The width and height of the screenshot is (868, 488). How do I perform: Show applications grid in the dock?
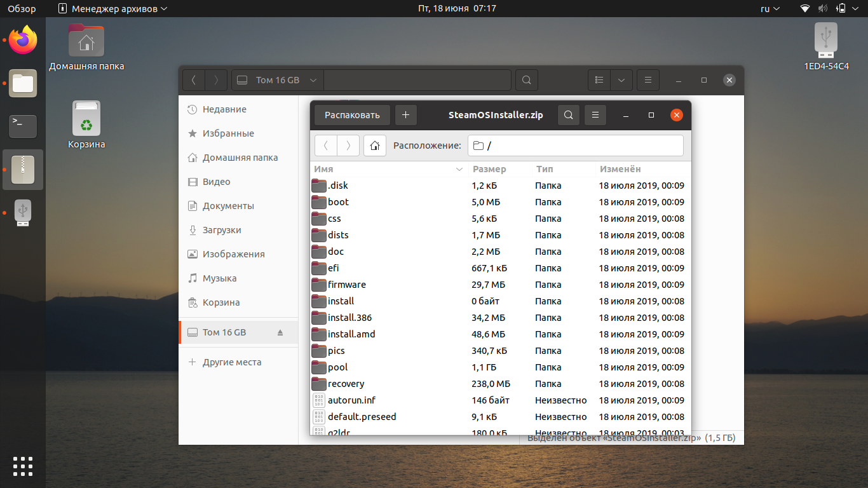pyautogui.click(x=23, y=466)
